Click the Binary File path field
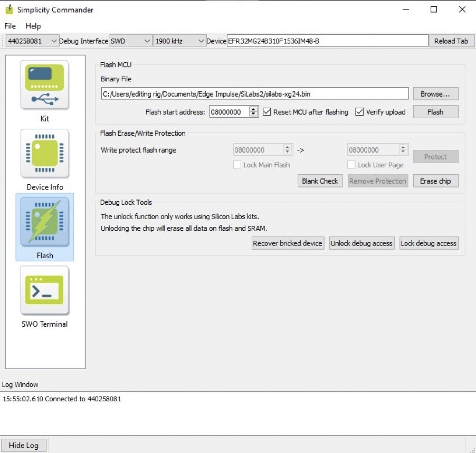The width and height of the screenshot is (476, 453). pos(255,94)
